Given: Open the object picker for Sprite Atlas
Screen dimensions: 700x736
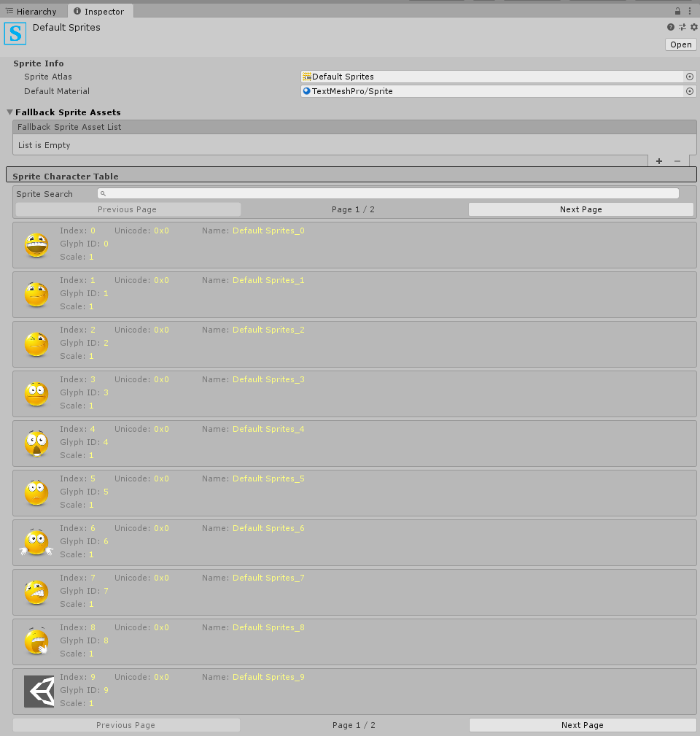Looking at the screenshot, I should [x=689, y=77].
